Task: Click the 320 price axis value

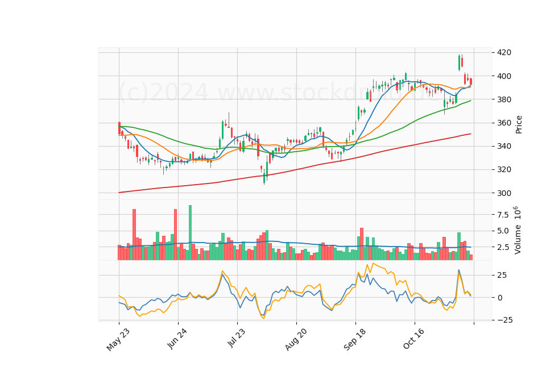Action: tap(504, 169)
